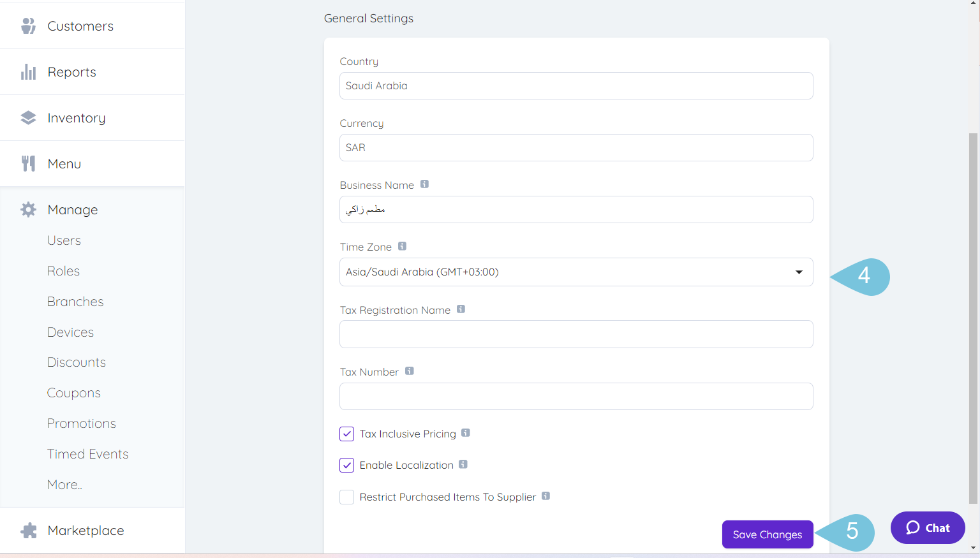The width and height of the screenshot is (980, 558).
Task: Click the info icon beside Business Name
Action: [x=424, y=184]
